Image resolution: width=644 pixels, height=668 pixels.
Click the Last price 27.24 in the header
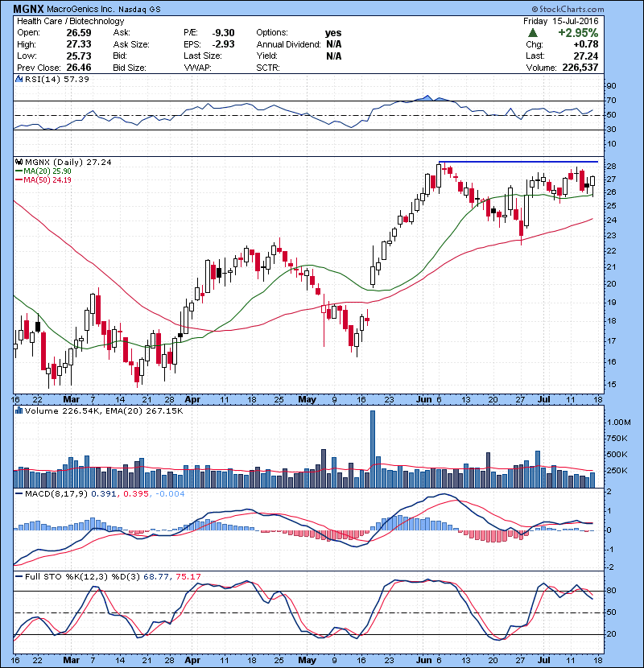tap(586, 56)
